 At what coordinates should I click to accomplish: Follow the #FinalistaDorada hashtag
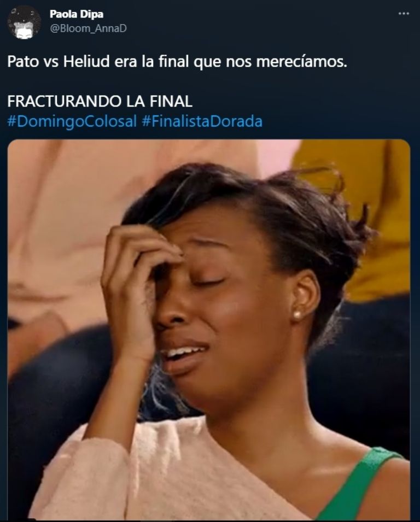[x=202, y=121]
